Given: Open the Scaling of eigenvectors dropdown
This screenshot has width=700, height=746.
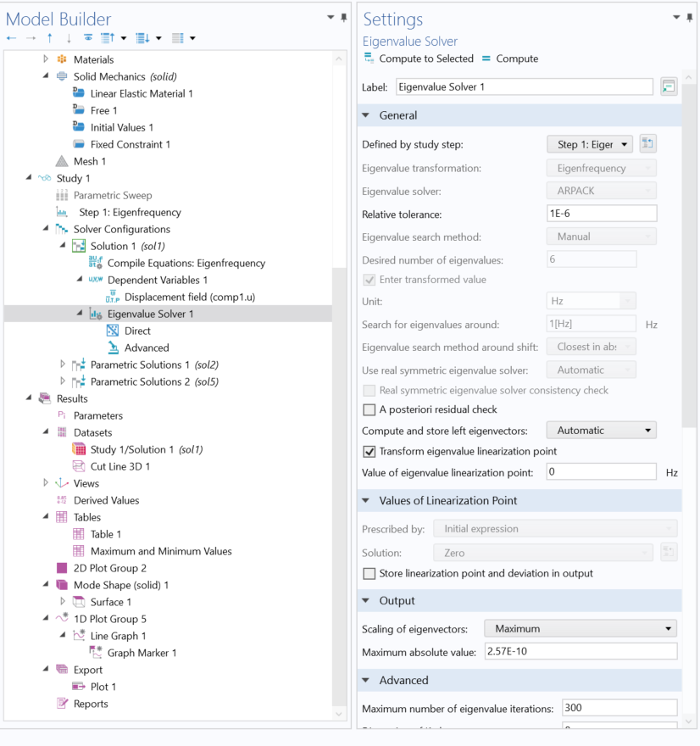Looking at the screenshot, I should point(580,628).
